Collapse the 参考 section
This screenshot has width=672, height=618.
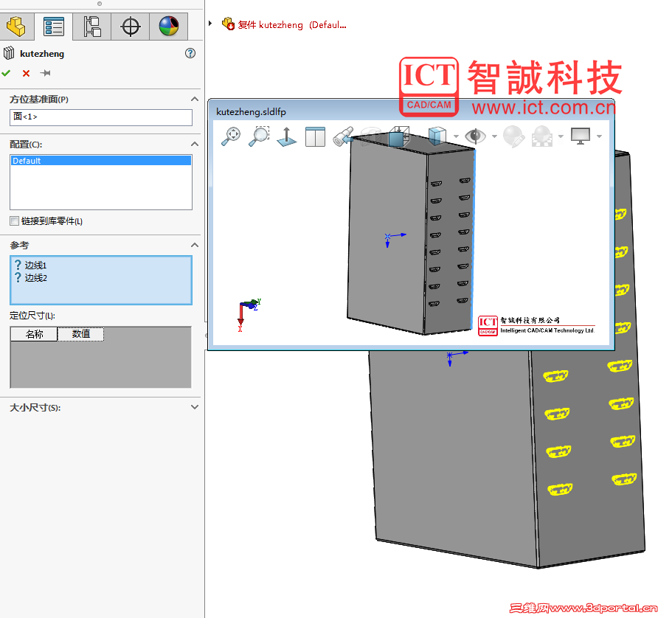pos(195,245)
